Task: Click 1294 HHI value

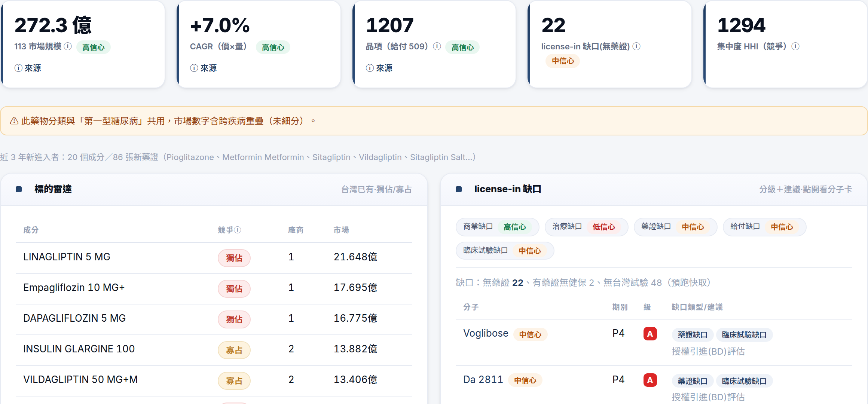Action: [741, 25]
